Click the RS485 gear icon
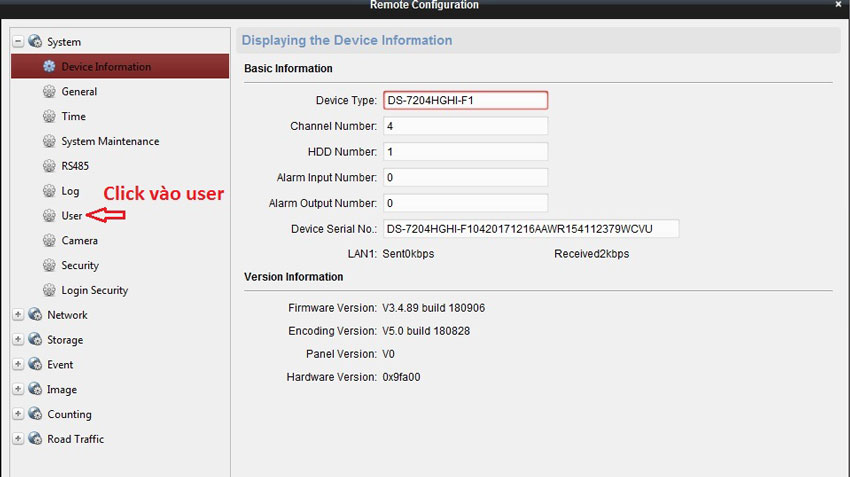850x477 pixels. [49, 166]
